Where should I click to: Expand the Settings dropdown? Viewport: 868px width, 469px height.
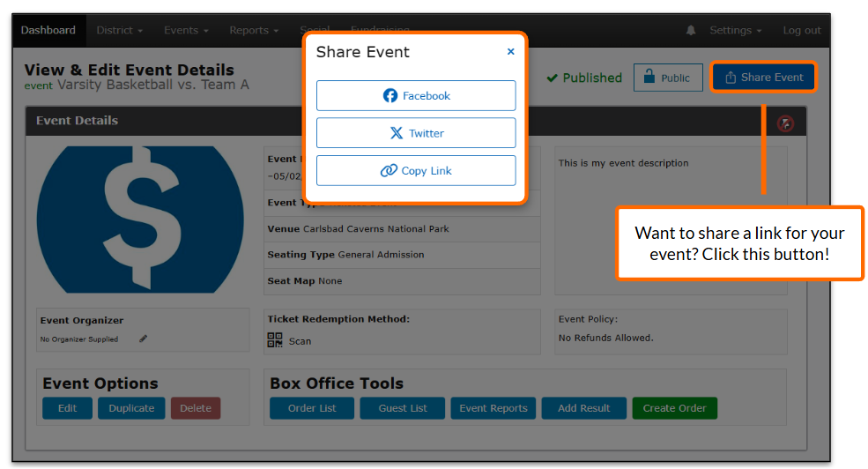click(x=736, y=30)
